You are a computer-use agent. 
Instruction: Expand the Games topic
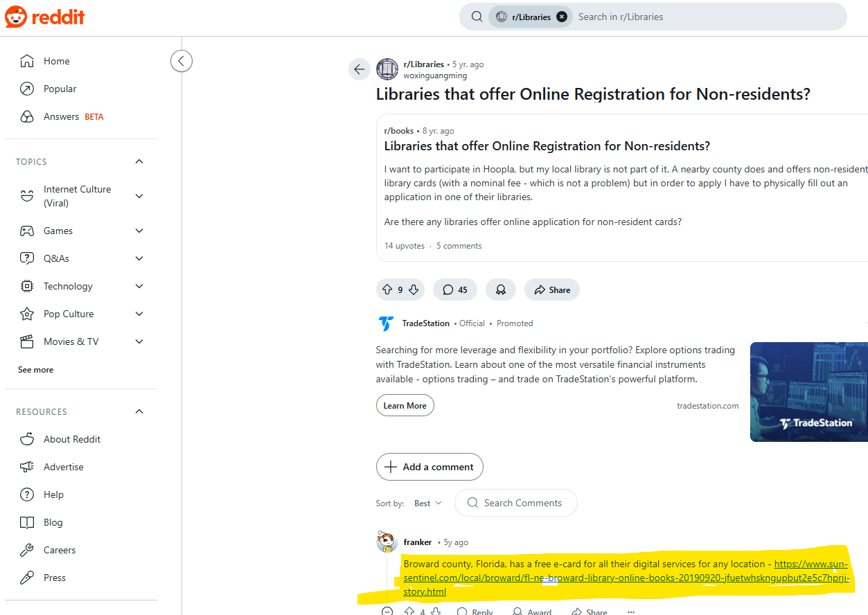coord(139,231)
